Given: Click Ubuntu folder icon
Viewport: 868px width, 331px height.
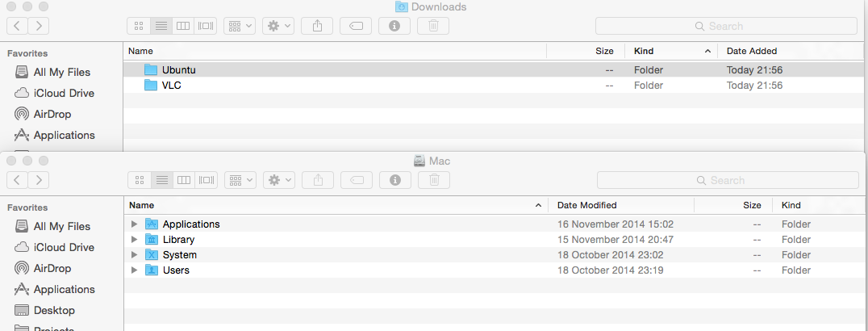Looking at the screenshot, I should coord(151,70).
